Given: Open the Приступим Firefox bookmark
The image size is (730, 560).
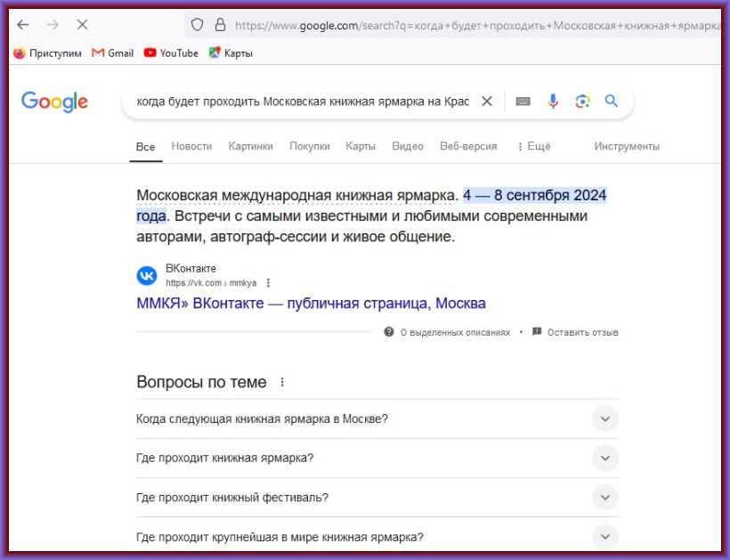Looking at the screenshot, I should 47,53.
